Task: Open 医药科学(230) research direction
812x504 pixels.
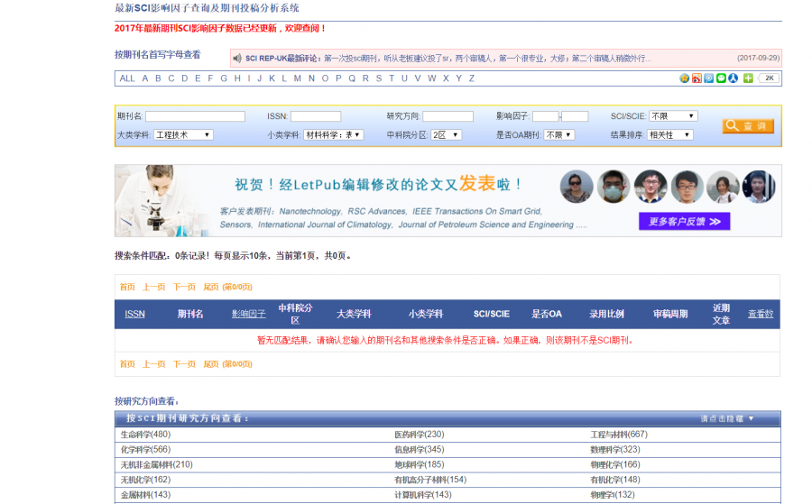Action: click(420, 435)
